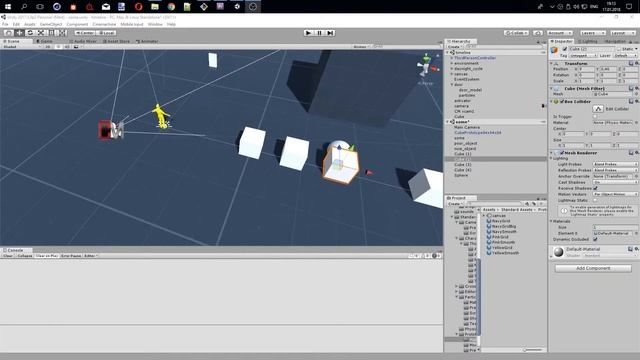Click the Collab button

pyautogui.click(x=516, y=33)
